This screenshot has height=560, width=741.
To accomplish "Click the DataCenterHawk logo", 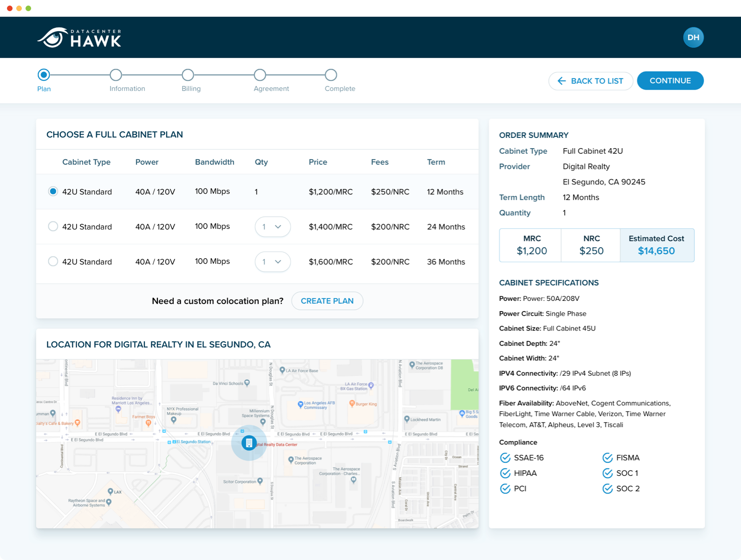I will pyautogui.click(x=79, y=38).
